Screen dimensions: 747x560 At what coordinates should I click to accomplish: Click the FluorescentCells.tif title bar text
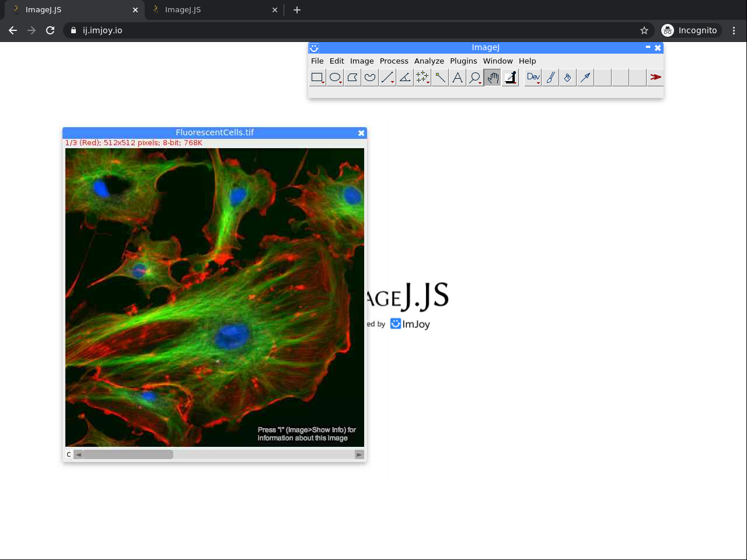coord(215,132)
